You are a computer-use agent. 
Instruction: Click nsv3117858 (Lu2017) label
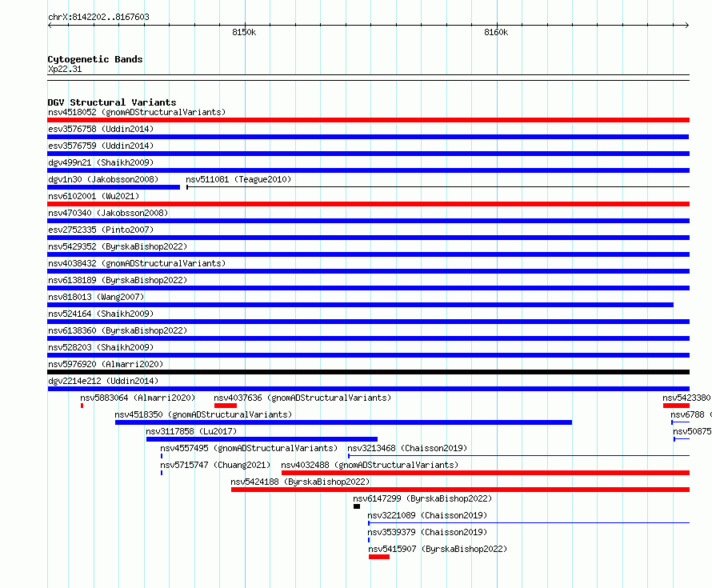tap(191, 431)
